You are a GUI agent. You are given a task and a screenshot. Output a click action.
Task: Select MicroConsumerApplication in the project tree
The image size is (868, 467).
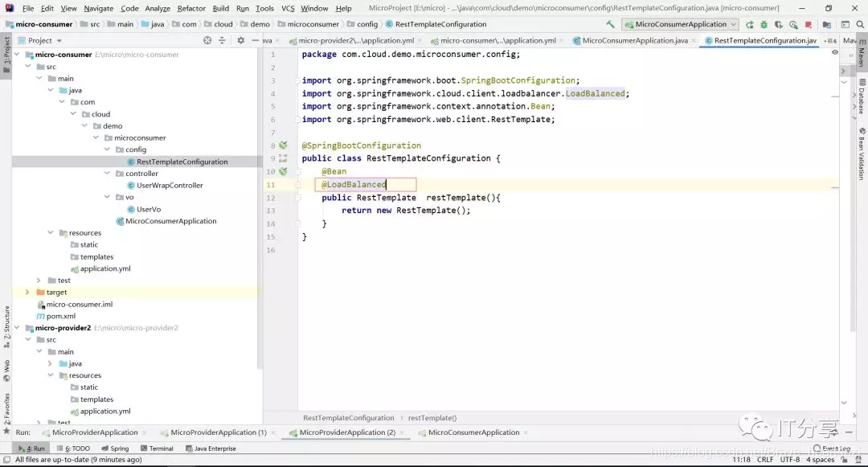tap(166, 221)
